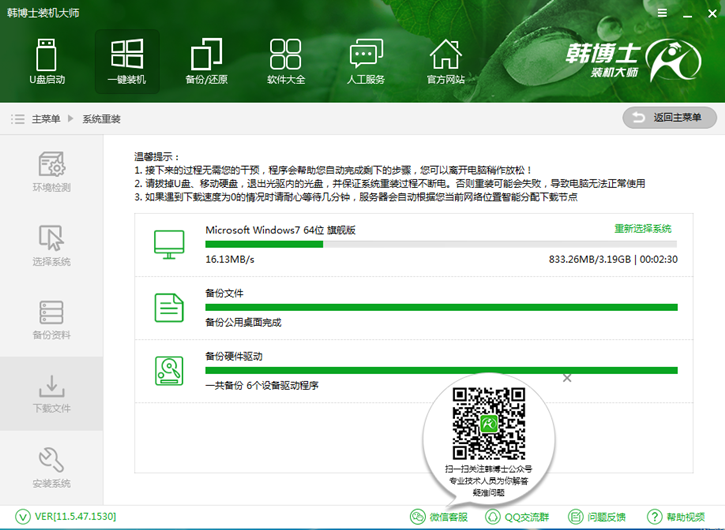This screenshot has height=530, width=725.
Task: Open 备份资料 step in sidebar
Action: [x=51, y=320]
